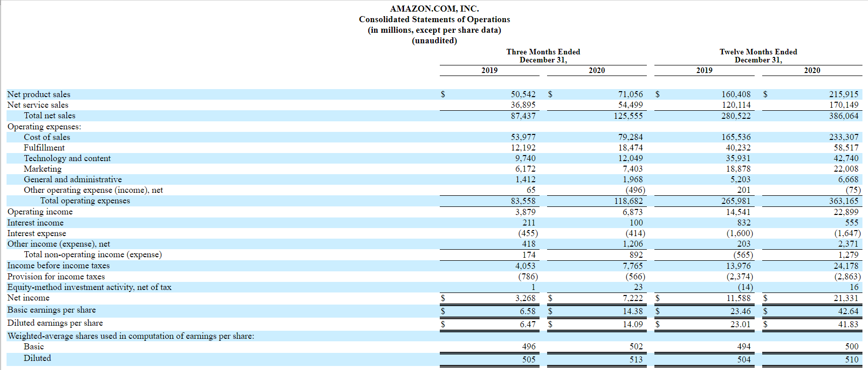Select diluted weighted-average shares value 510
The height and width of the screenshot is (370, 868).
click(851, 359)
